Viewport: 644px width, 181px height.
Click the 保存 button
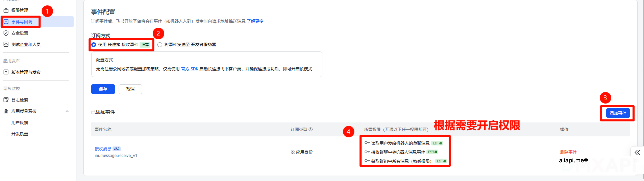[x=103, y=89]
